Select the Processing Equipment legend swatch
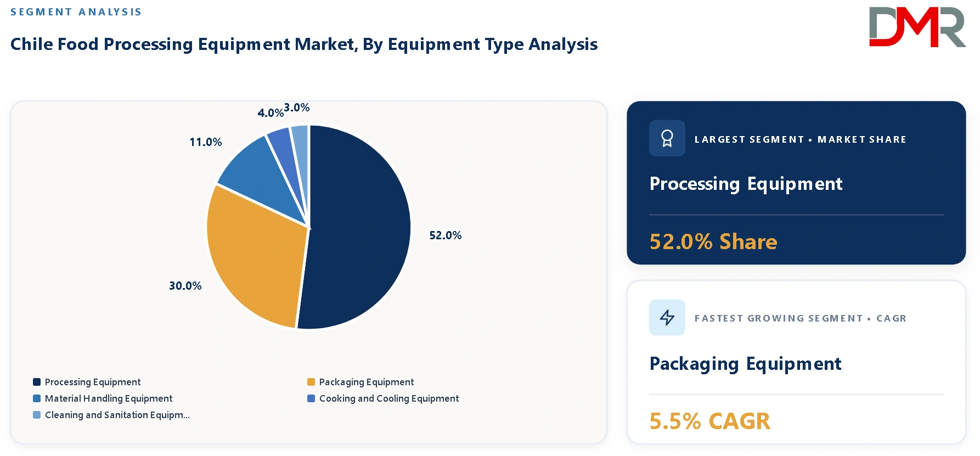The height and width of the screenshot is (456, 980). coord(37,382)
